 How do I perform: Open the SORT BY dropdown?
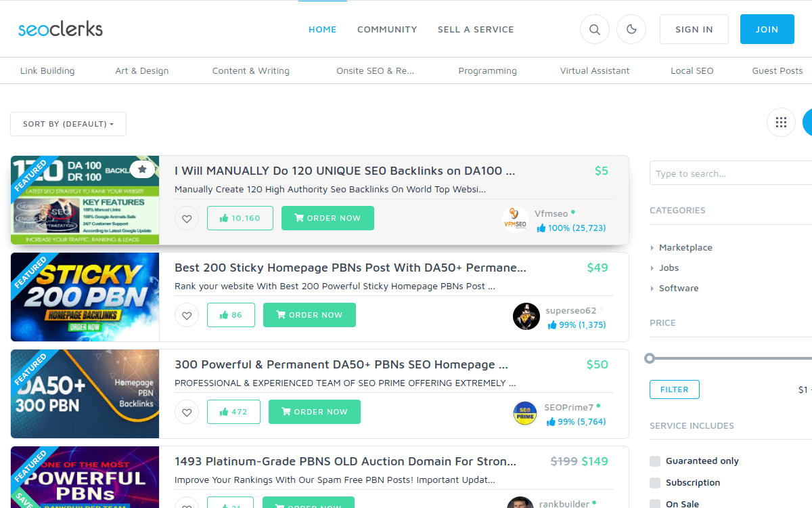click(68, 124)
